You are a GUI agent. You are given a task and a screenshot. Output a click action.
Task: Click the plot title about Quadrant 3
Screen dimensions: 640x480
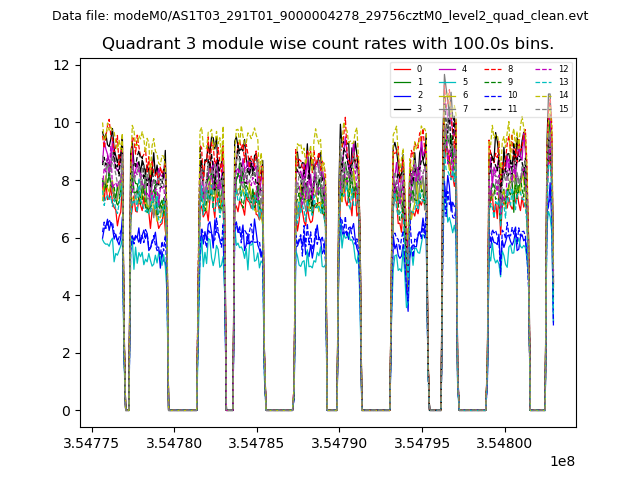(x=328, y=44)
